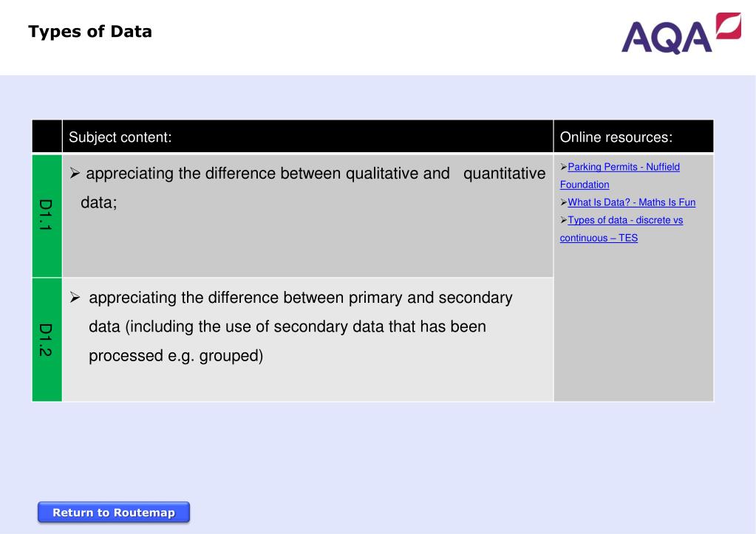Image resolution: width=756 pixels, height=534 pixels.
Task: Click arrow bullet beside Parking Permits link
Action: 563,167
